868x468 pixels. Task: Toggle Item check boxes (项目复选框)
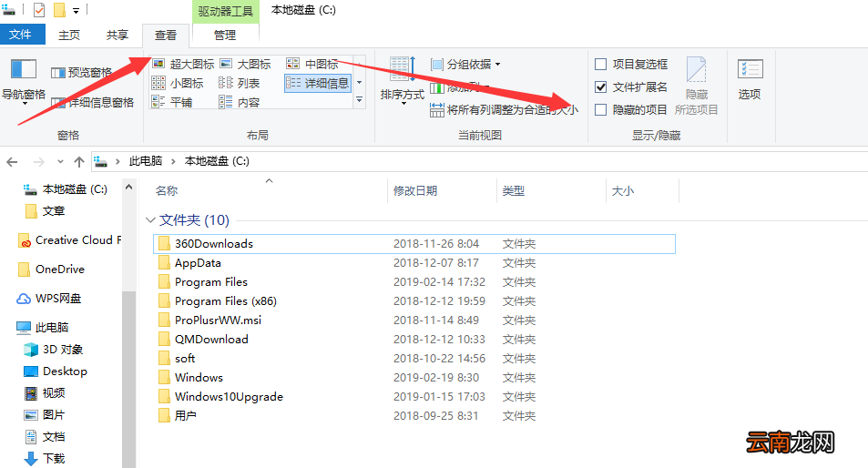click(x=631, y=64)
